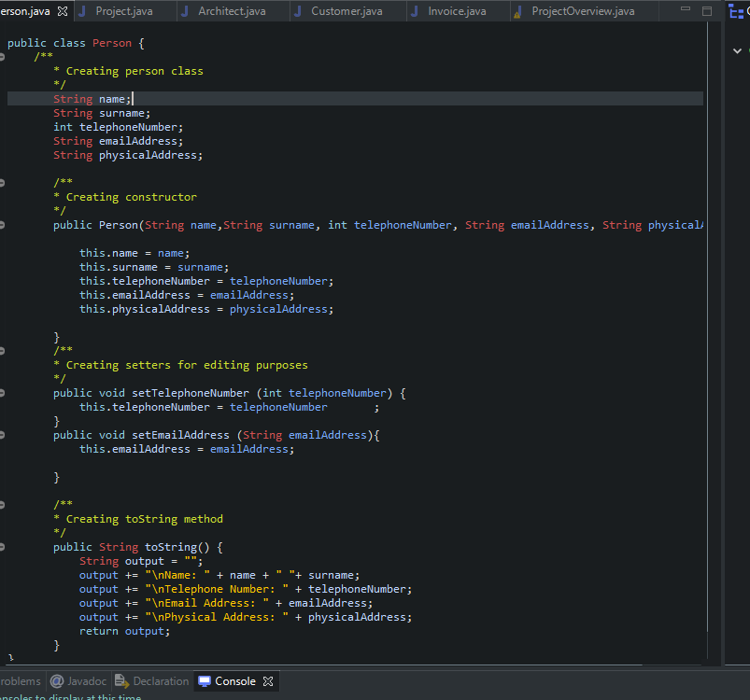This screenshot has height=700, width=750.
Task: Click the 'String output = "";' line
Action: point(141,561)
